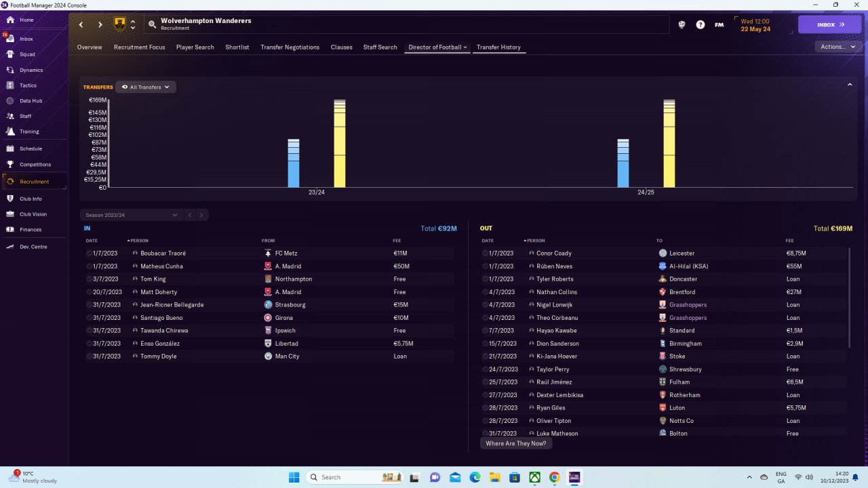
Task: Click the date Wed 22 May 24
Action: (x=755, y=24)
